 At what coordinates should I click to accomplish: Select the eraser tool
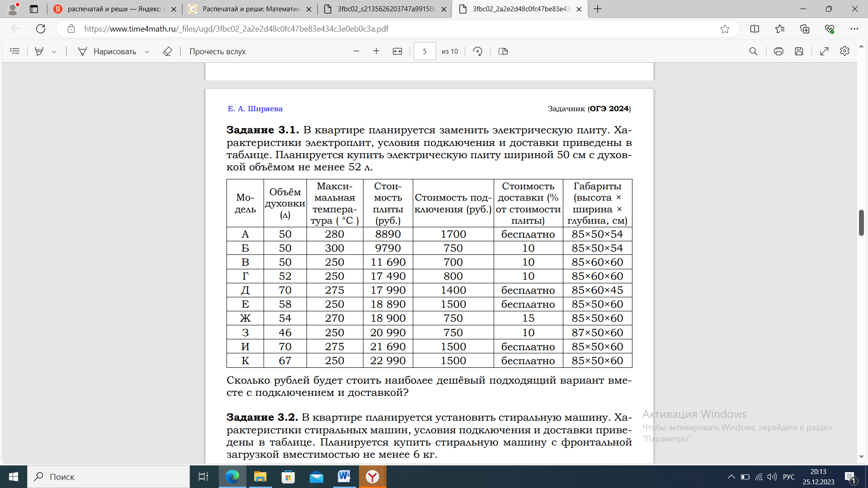[167, 52]
